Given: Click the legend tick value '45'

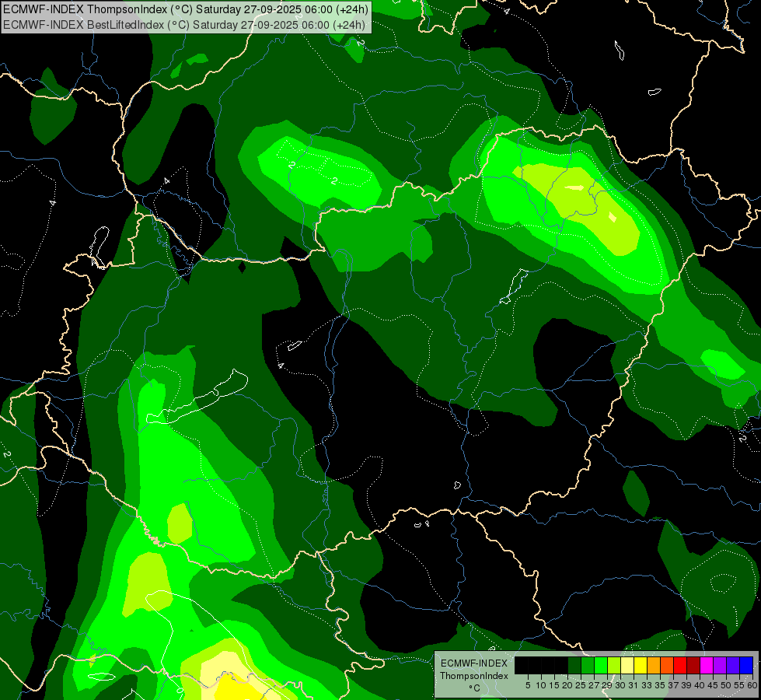Looking at the screenshot, I should pyautogui.click(x=713, y=685).
